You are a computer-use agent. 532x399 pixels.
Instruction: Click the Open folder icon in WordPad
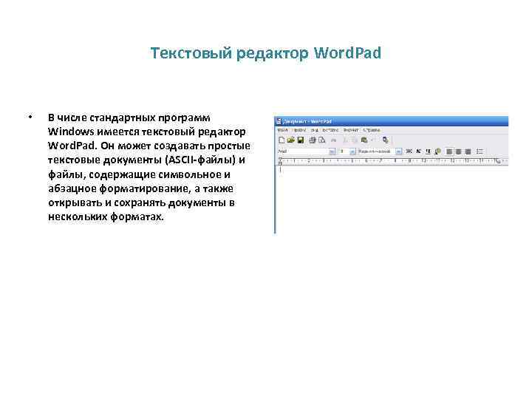(291, 140)
